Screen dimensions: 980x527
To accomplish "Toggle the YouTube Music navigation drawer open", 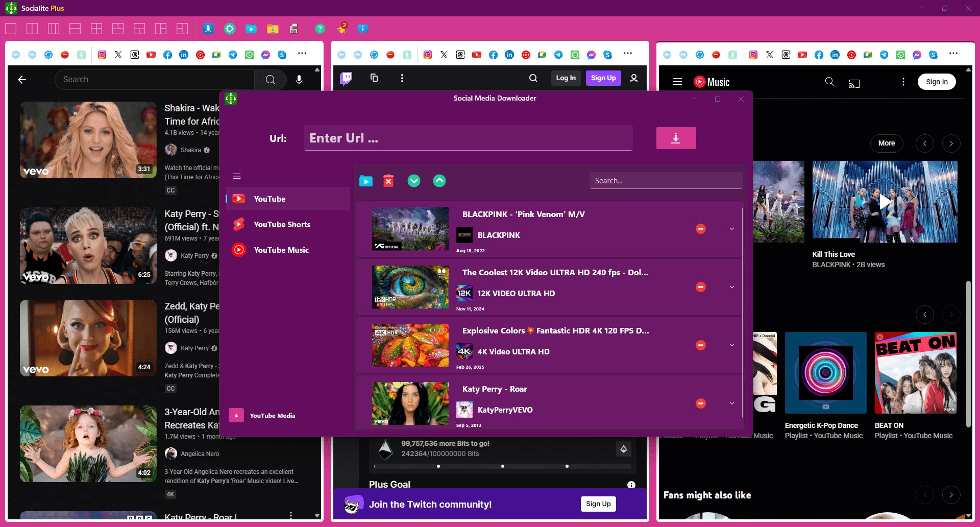I will pos(677,81).
